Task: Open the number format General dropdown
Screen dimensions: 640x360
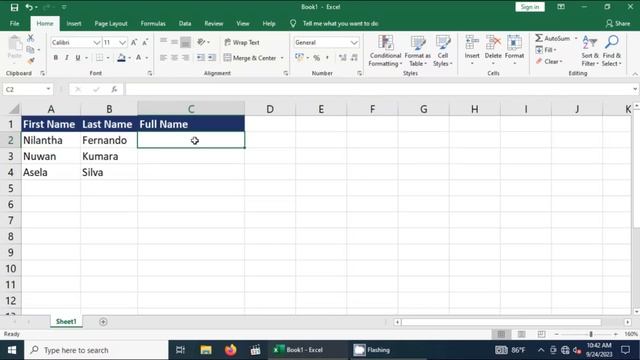Action: [354, 42]
